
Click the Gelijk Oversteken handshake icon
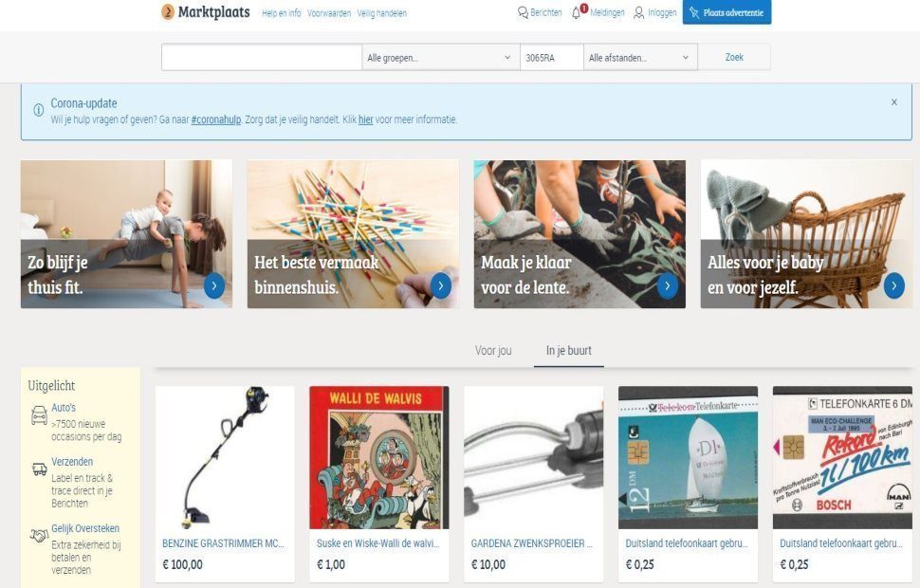click(x=39, y=535)
